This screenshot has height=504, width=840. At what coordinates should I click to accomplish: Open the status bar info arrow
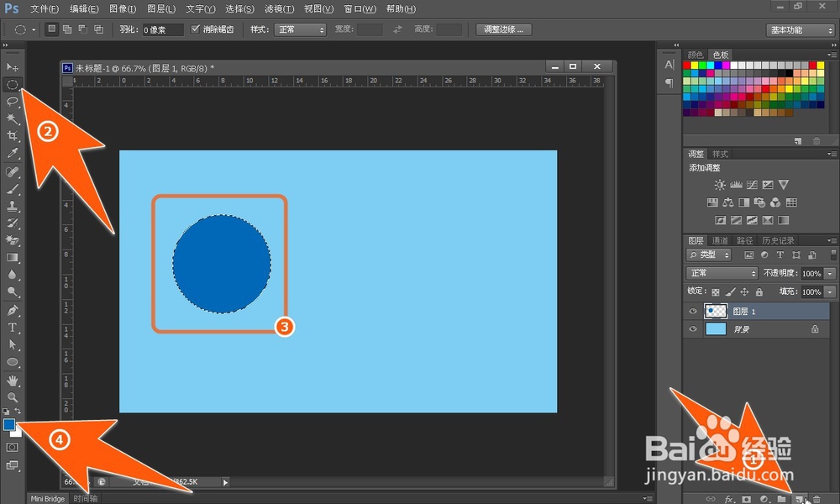225,482
